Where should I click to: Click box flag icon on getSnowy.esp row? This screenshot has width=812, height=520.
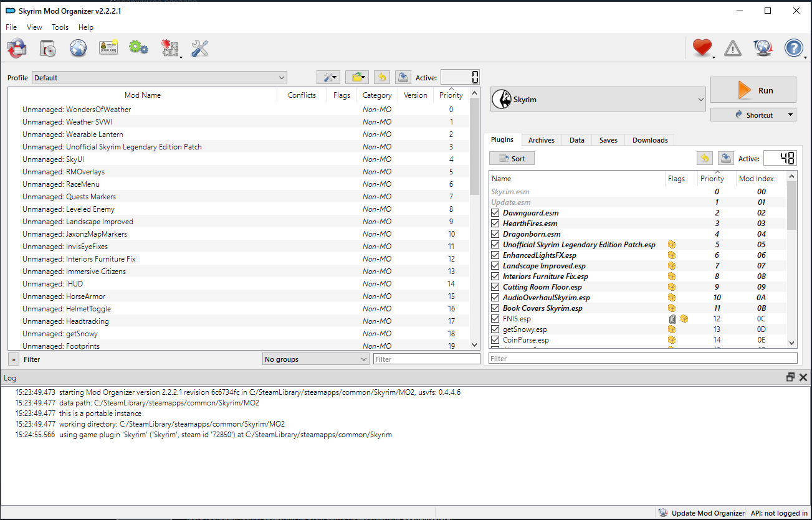click(x=672, y=329)
